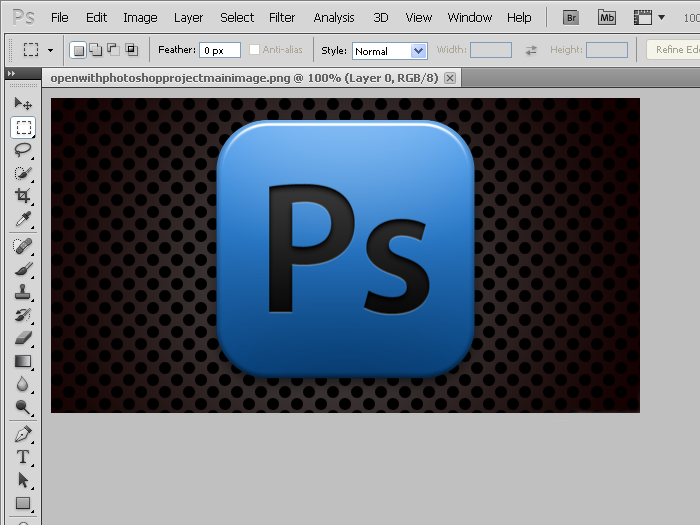Viewport: 700px width, 525px height.
Task: Toggle the Anti-alias checkbox
Action: (254, 50)
